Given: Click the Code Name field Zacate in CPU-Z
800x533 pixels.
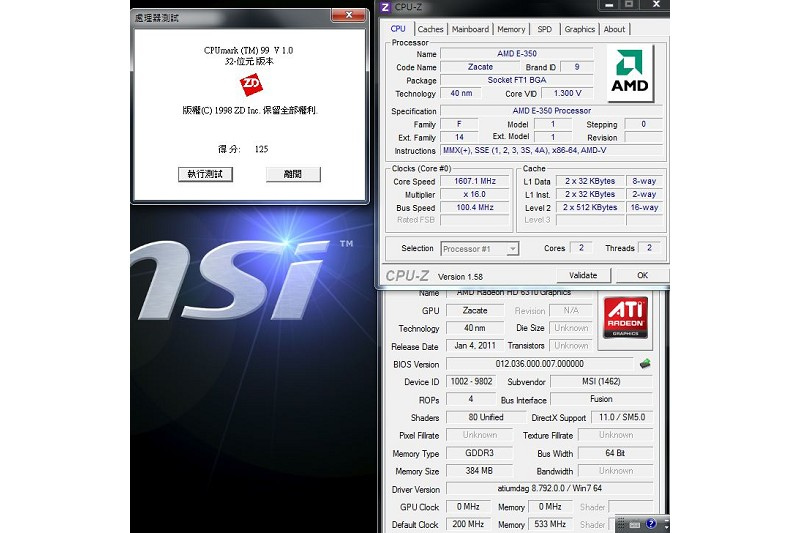Looking at the screenshot, I should pyautogui.click(x=480, y=67).
